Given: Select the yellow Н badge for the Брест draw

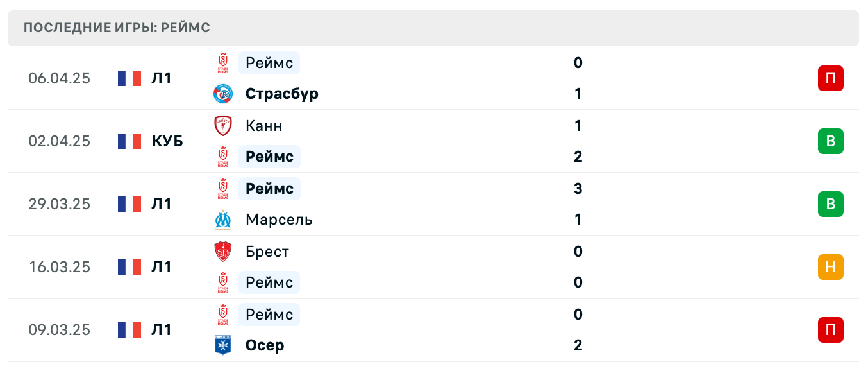Looking at the screenshot, I should (x=831, y=267).
